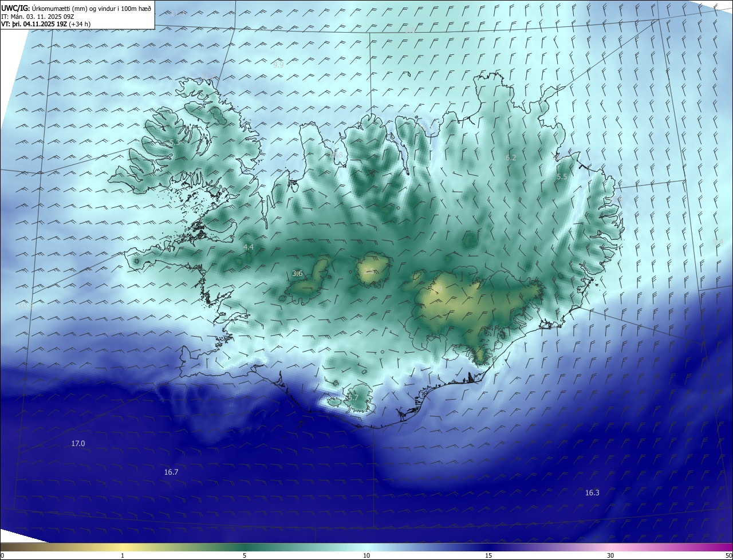733x560 pixels.
Task: Click the 16.7 value label on the map
Action: pos(171,472)
